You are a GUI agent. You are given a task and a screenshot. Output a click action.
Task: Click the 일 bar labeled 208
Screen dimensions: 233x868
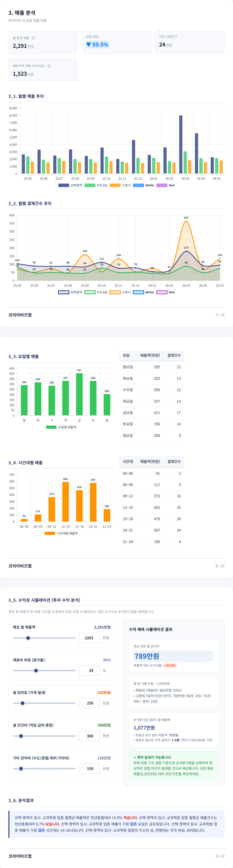point(107,405)
